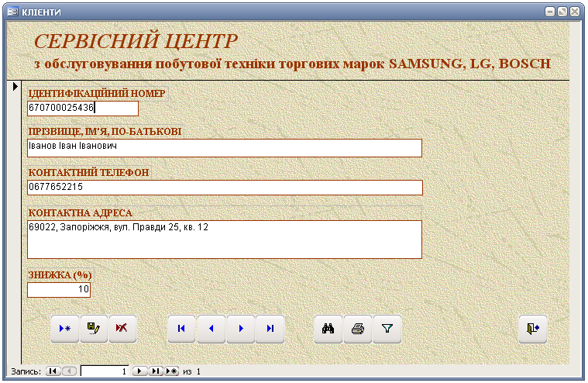
Task: Add a new record using the form button
Action: 65,329
